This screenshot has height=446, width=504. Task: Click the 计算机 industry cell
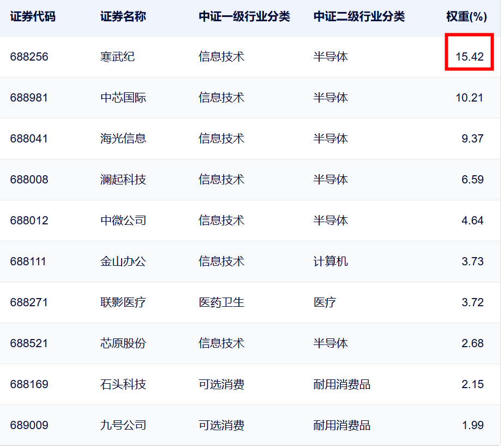point(331,261)
